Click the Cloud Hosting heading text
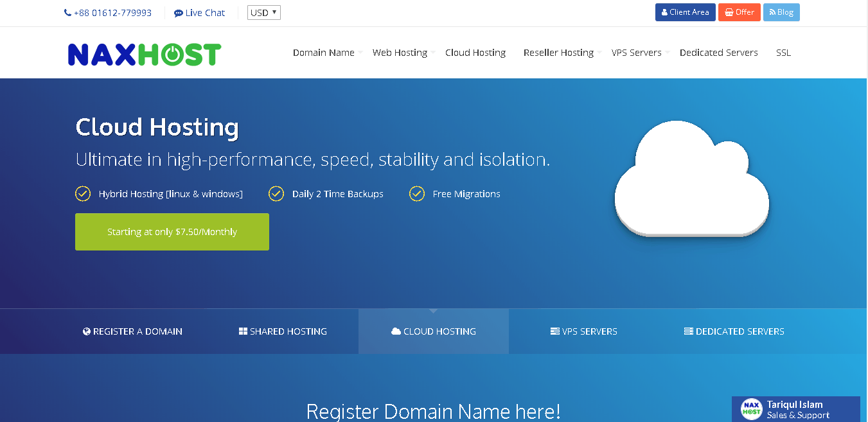This screenshot has width=868, height=422. tap(157, 127)
